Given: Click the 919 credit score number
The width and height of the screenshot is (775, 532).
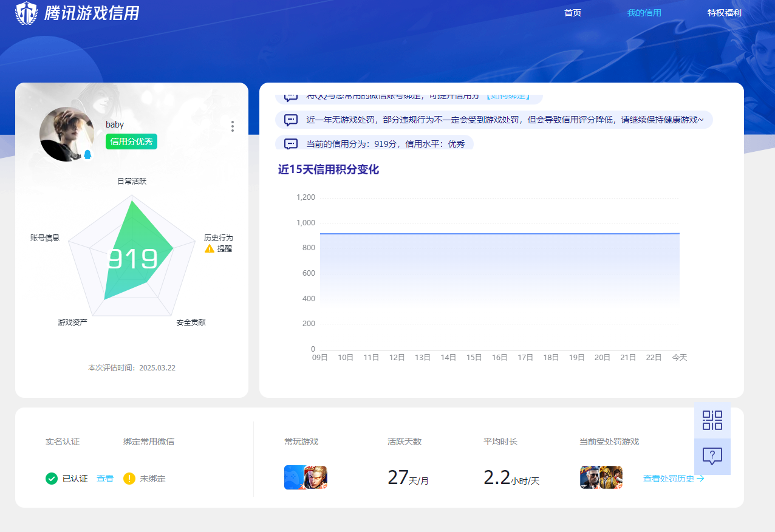Looking at the screenshot, I should click(132, 259).
